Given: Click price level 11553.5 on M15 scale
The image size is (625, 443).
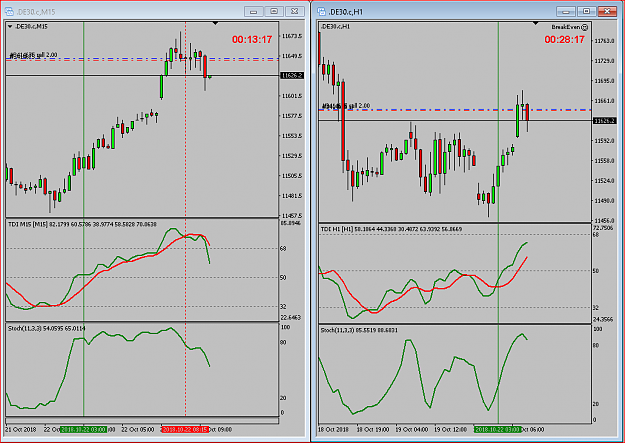Looking at the screenshot, I should (x=291, y=136).
